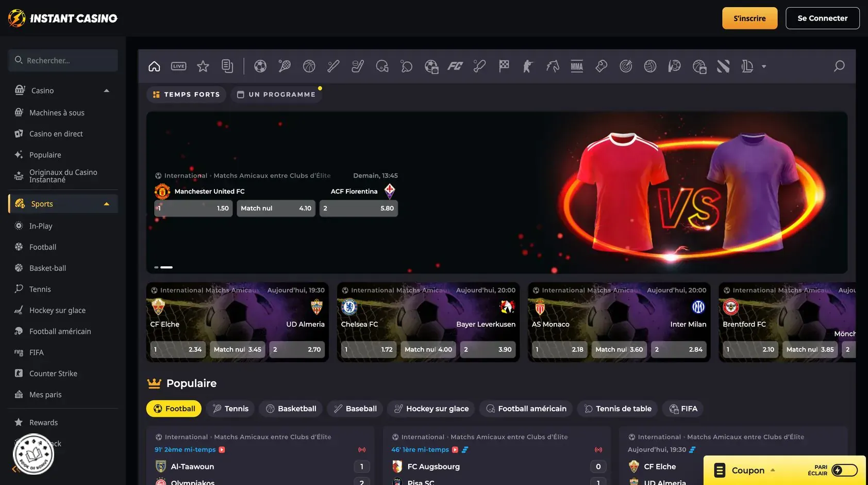Select the football (soccer ball) sport icon
Viewport: 868px width, 485px height.
pos(260,66)
